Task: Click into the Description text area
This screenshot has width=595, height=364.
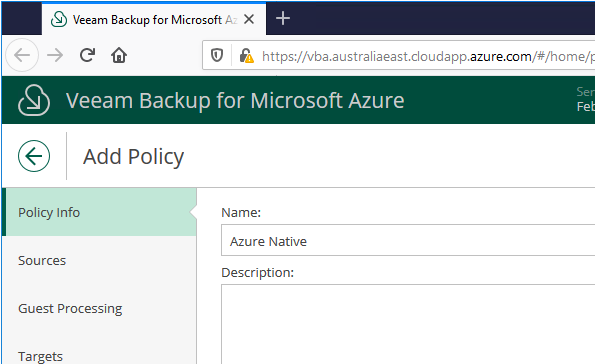Action: click(408, 324)
